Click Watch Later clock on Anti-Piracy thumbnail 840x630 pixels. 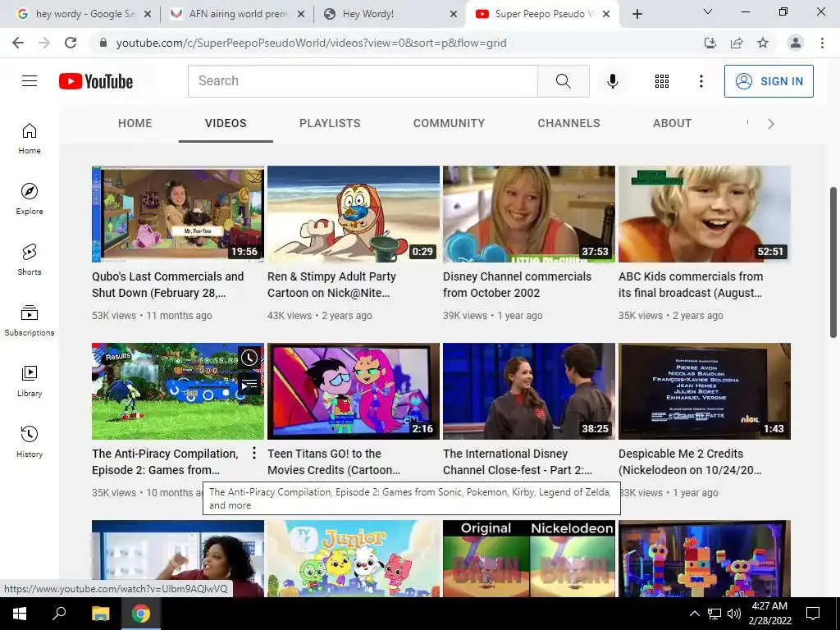[x=249, y=358]
